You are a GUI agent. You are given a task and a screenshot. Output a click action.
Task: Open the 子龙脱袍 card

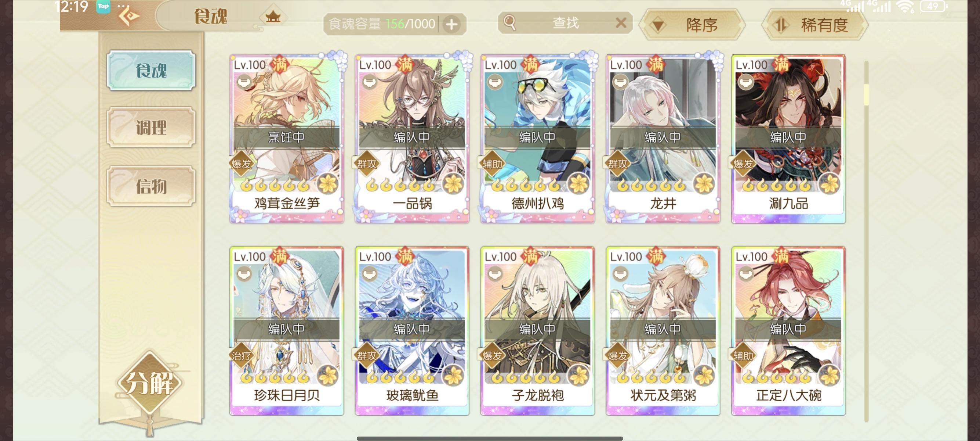click(537, 330)
